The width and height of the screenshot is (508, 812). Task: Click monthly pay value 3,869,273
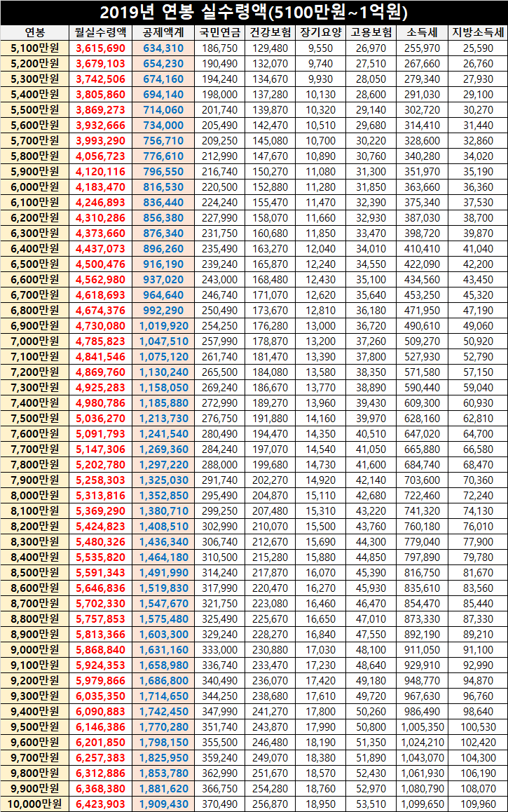(100, 110)
